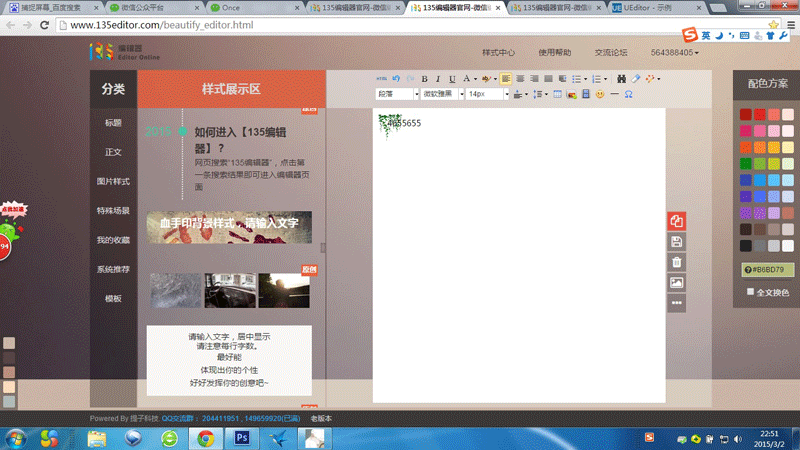Select the 特殊场景 category

(x=113, y=210)
